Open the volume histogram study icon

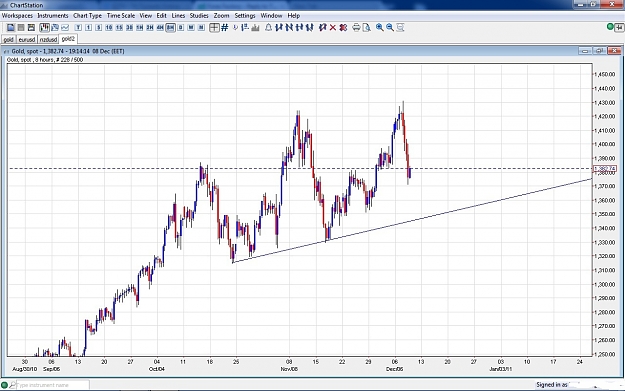pyautogui.click(x=256, y=28)
